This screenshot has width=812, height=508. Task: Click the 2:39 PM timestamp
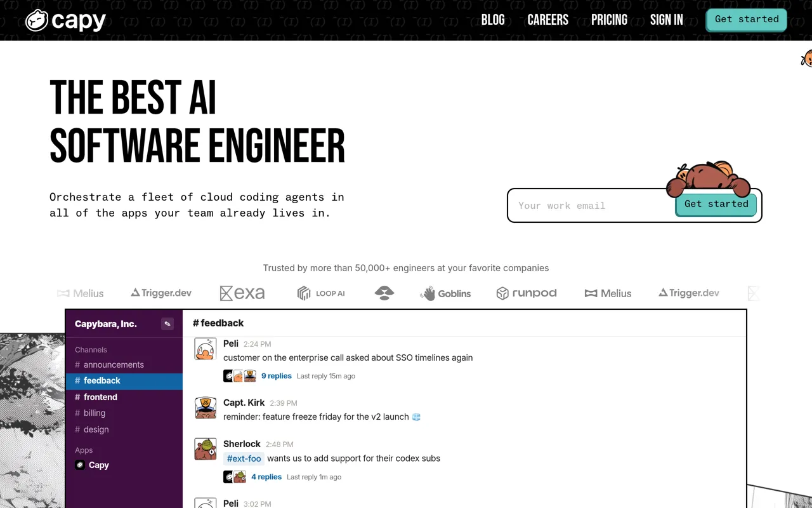click(x=284, y=403)
